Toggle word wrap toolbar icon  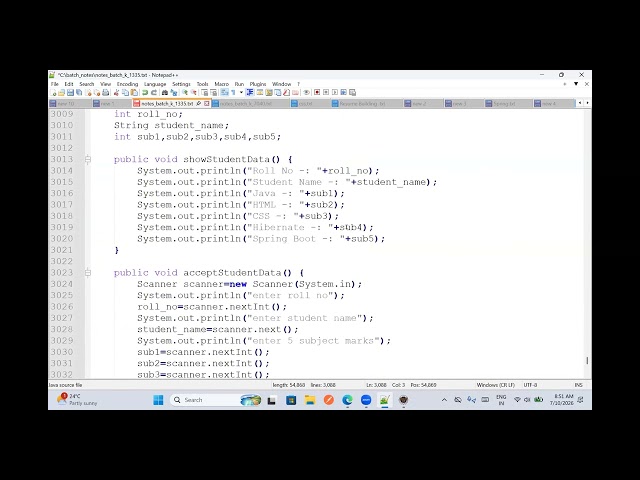(x=224, y=93)
